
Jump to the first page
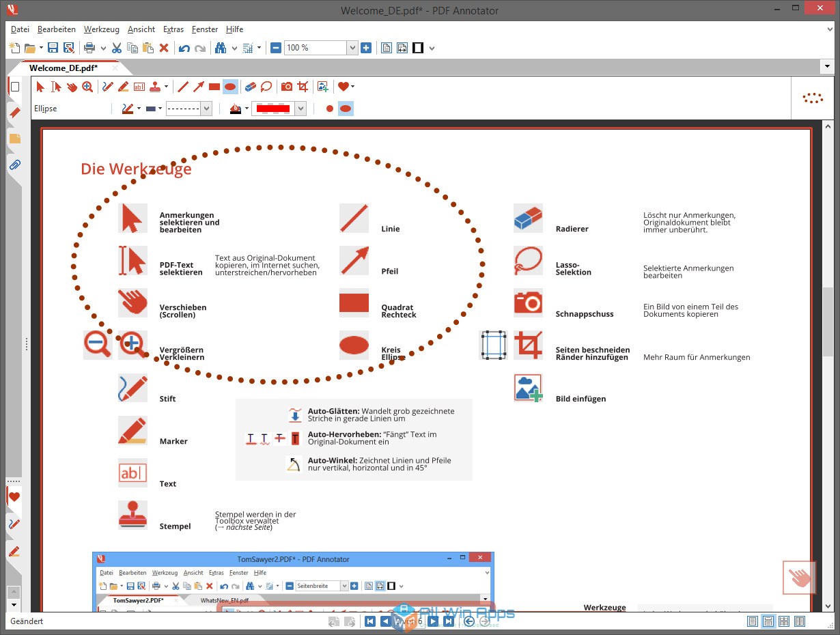pos(369,621)
